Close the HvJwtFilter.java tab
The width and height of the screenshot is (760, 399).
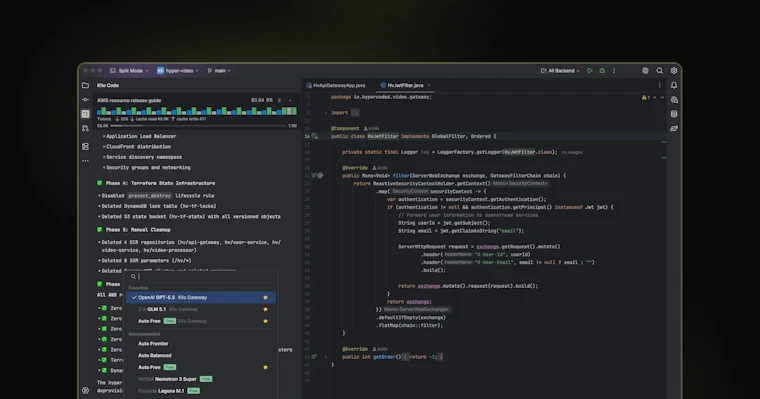pyautogui.click(x=428, y=85)
